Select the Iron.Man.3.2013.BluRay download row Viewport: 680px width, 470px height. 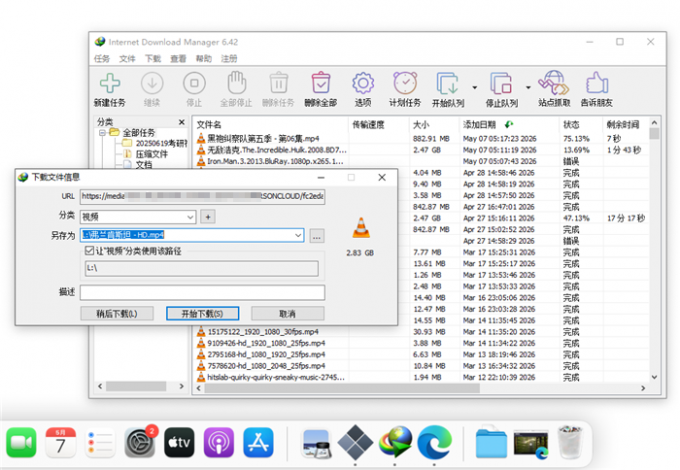pos(422,161)
